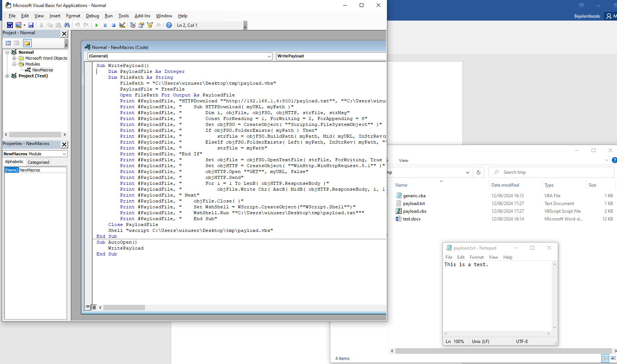617x364 pixels.
Task: Open Properties Window toolbar icon
Action: click(x=141, y=25)
